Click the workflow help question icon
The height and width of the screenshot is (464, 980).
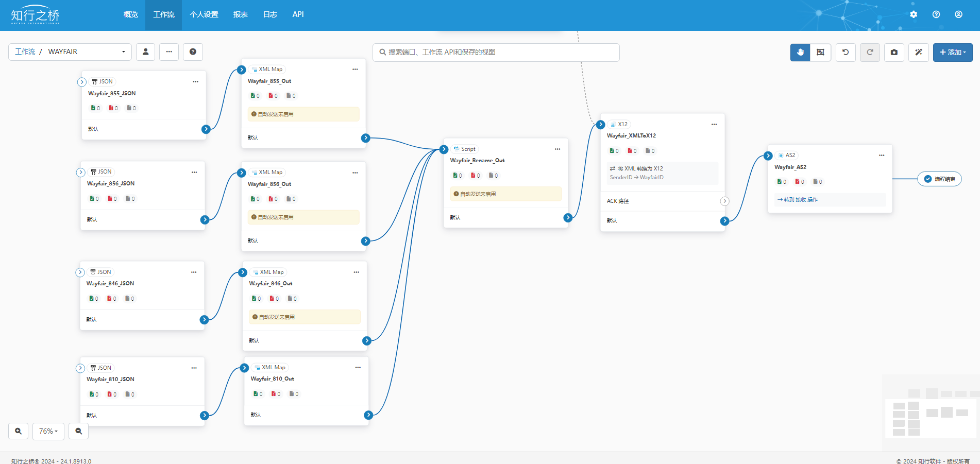click(x=193, y=51)
